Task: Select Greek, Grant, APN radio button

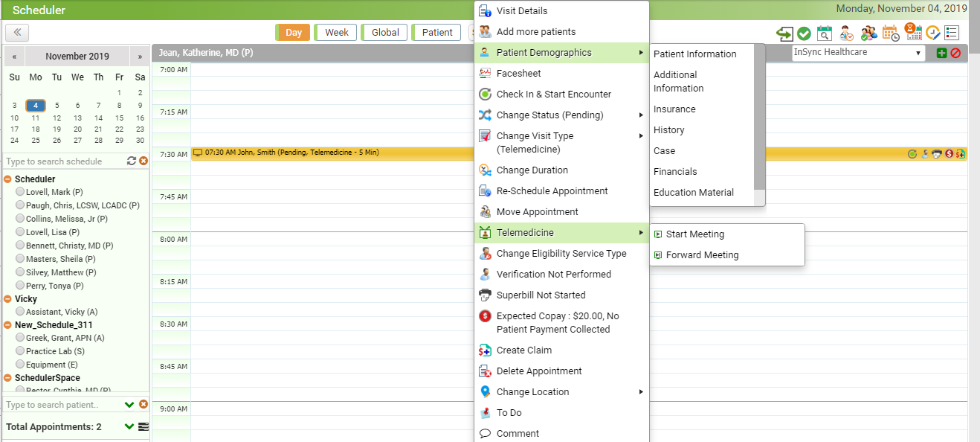Action: tap(20, 337)
